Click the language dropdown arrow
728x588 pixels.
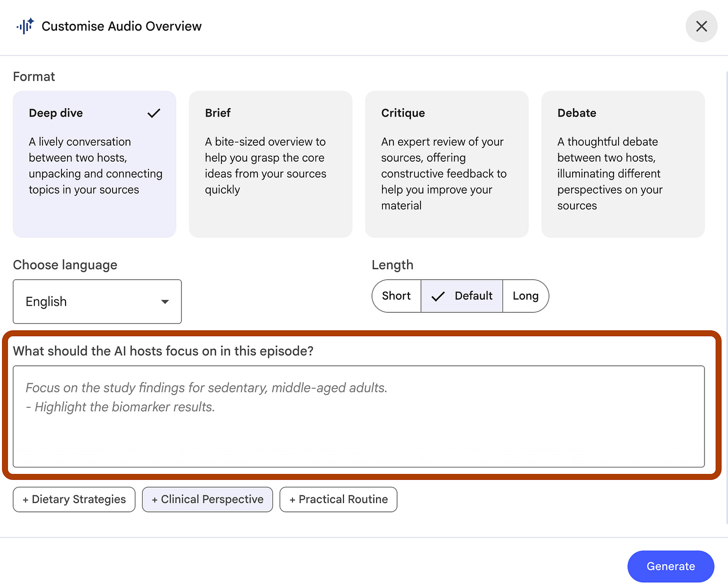point(165,302)
